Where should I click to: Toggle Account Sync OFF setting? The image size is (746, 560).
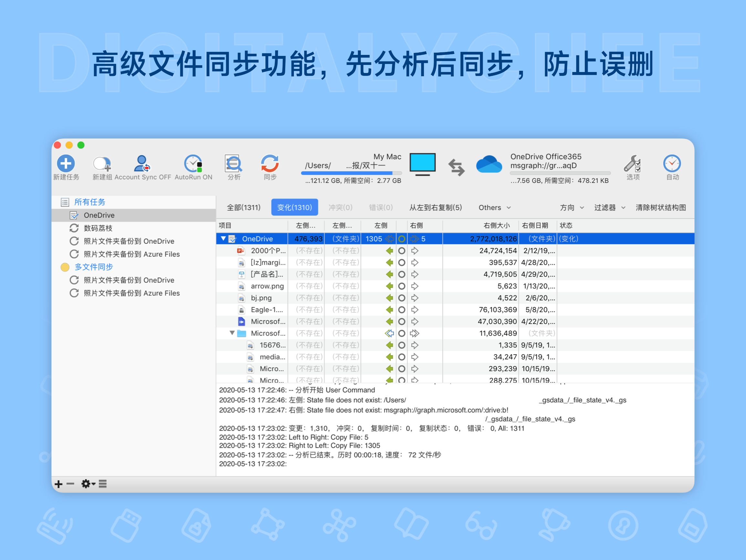coord(142,164)
